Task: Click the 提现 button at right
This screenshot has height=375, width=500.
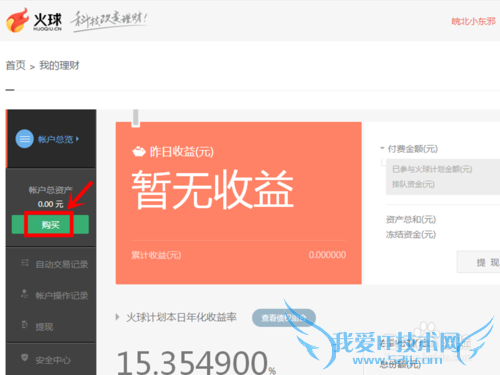Action: point(479,262)
